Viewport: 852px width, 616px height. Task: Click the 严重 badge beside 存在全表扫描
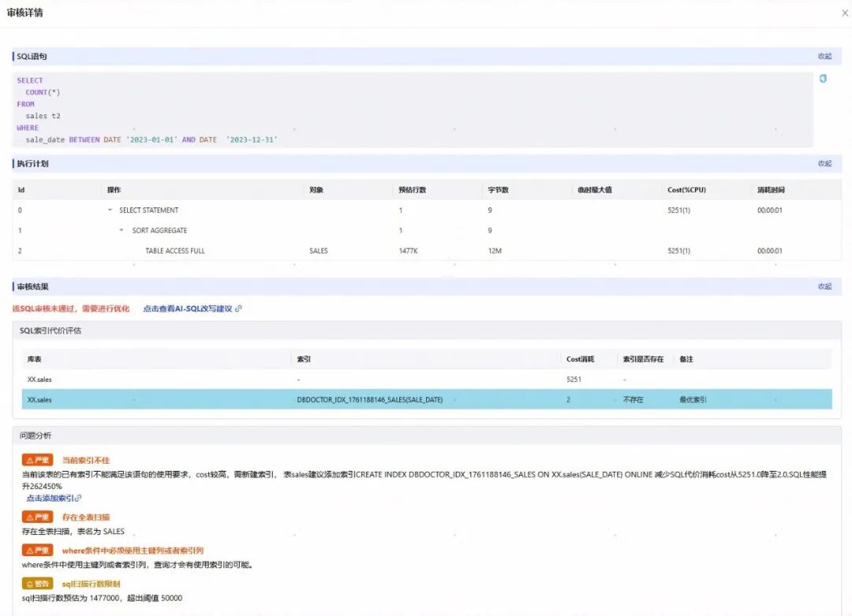(x=38, y=517)
